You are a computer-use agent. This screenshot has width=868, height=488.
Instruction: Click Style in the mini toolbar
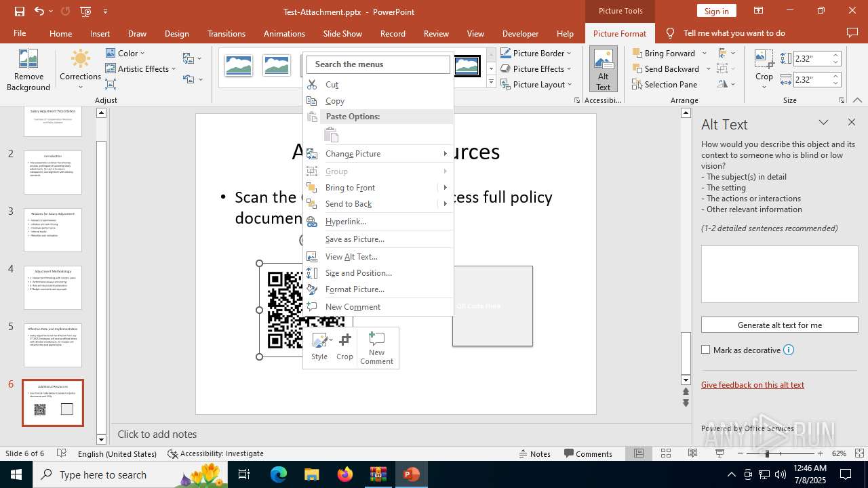tap(319, 347)
